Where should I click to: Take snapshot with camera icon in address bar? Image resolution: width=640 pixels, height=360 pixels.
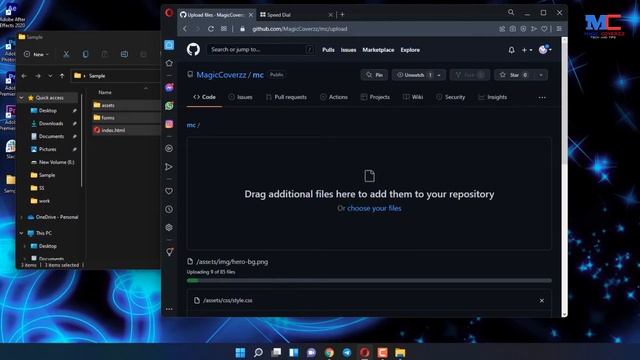(513, 29)
